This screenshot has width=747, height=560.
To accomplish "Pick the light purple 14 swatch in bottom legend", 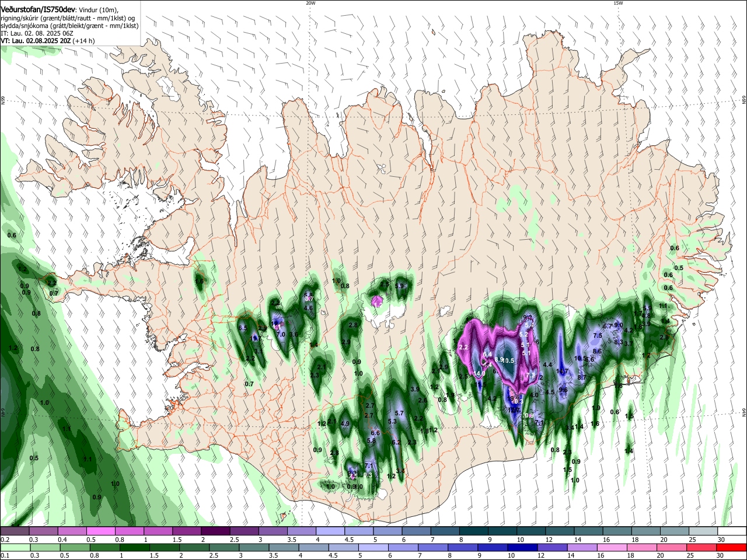I will 582,547.
